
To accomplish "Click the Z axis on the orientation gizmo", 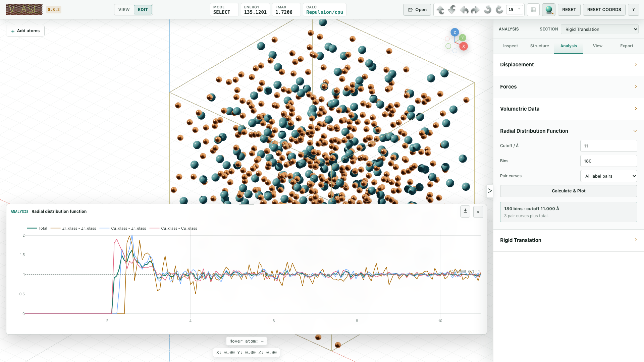I will coord(455,32).
